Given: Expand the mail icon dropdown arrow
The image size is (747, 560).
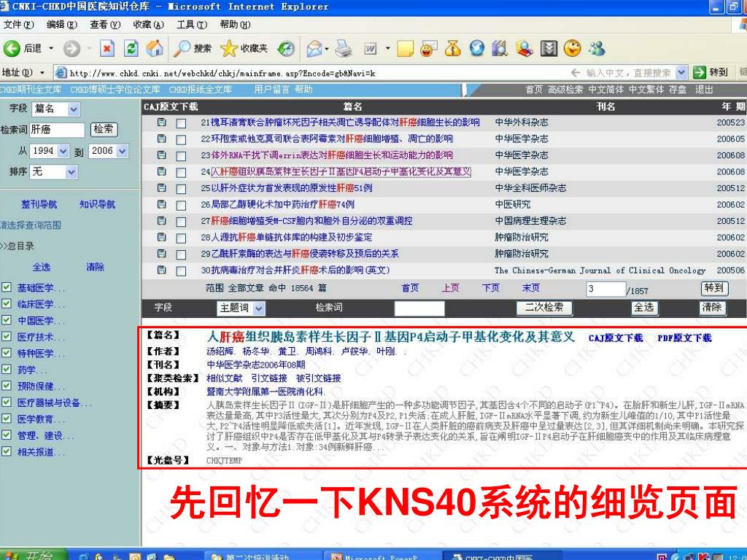Looking at the screenshot, I should tap(327, 48).
